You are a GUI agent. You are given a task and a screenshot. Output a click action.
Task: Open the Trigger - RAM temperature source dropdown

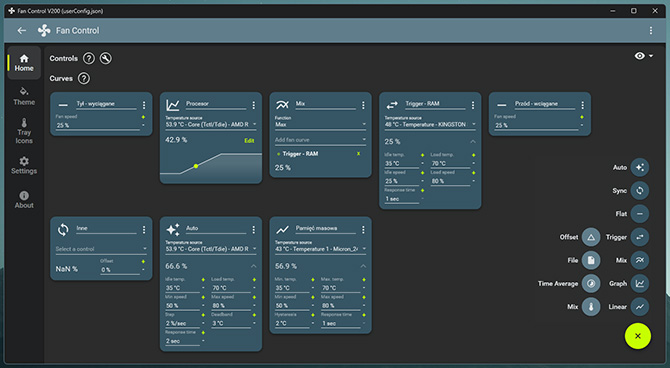click(430, 124)
